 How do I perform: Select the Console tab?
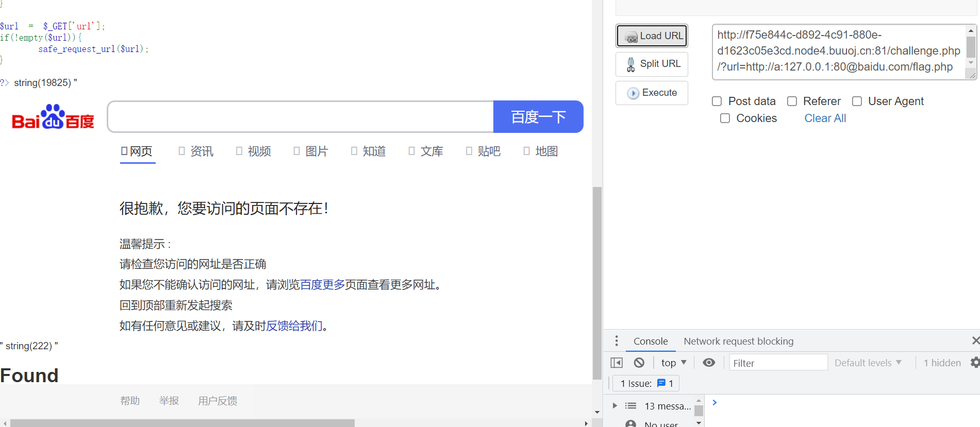(650, 341)
